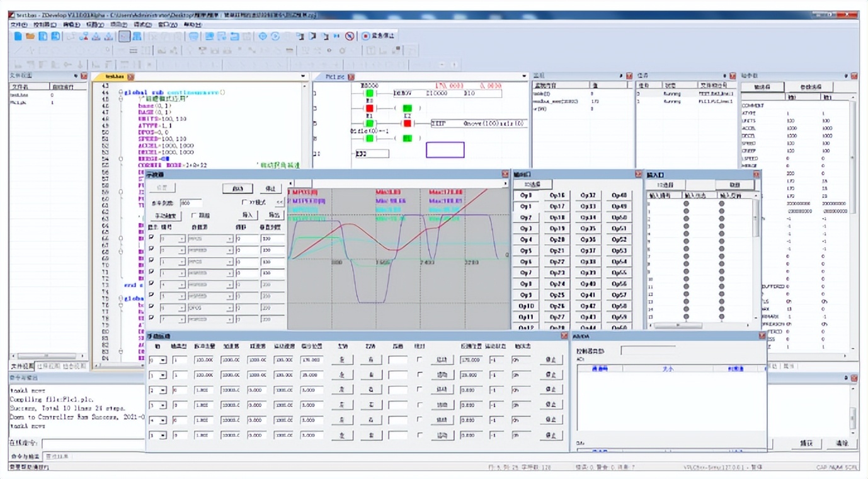
Task: Click the New File toolbar icon
Action: coord(18,37)
